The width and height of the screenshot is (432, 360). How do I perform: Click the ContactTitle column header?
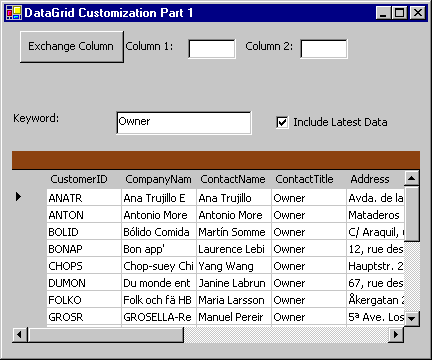(309, 179)
